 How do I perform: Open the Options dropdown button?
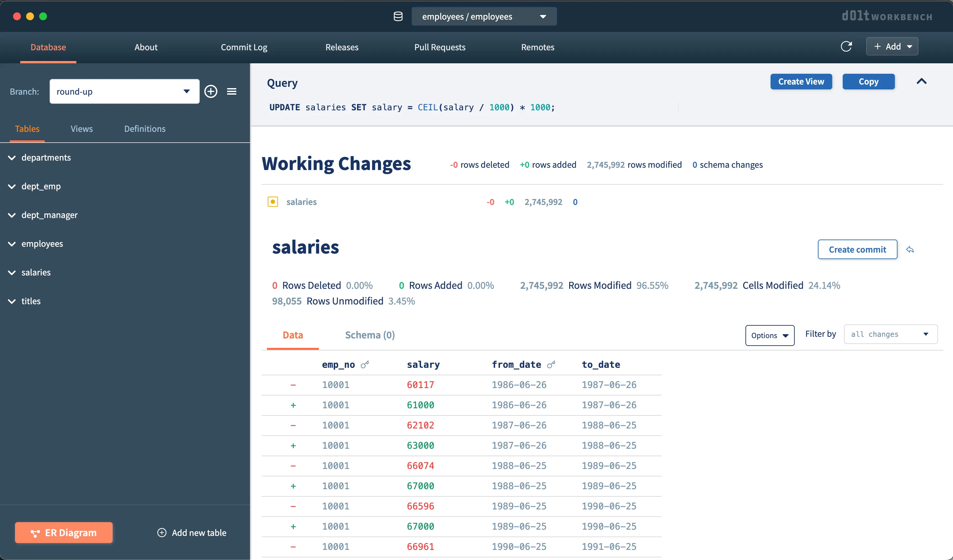coord(769,335)
